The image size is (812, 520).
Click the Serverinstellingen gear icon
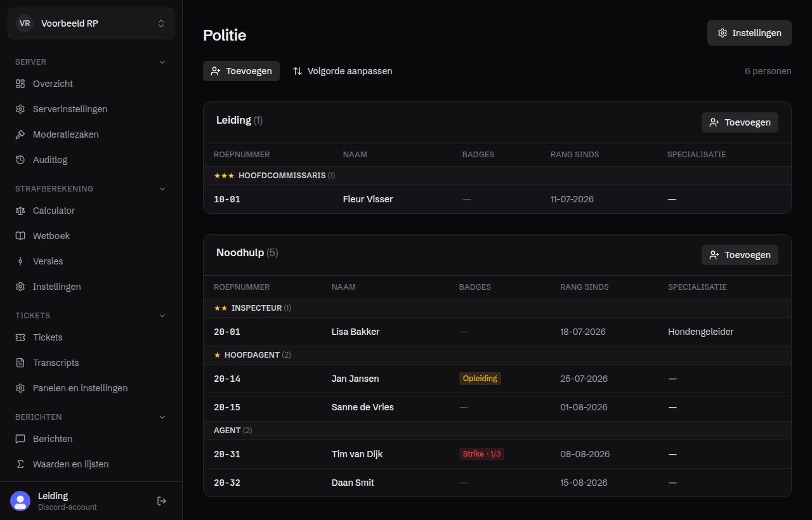(20, 109)
